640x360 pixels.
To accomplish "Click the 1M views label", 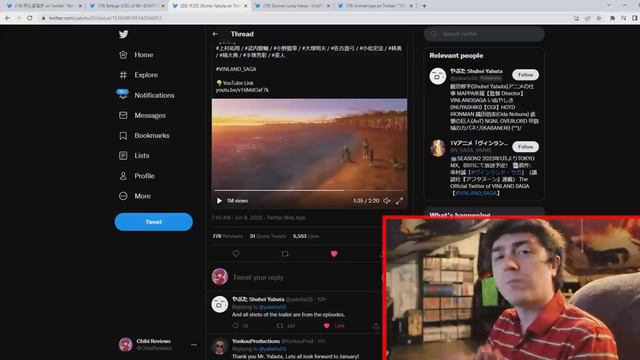I will tap(237, 201).
